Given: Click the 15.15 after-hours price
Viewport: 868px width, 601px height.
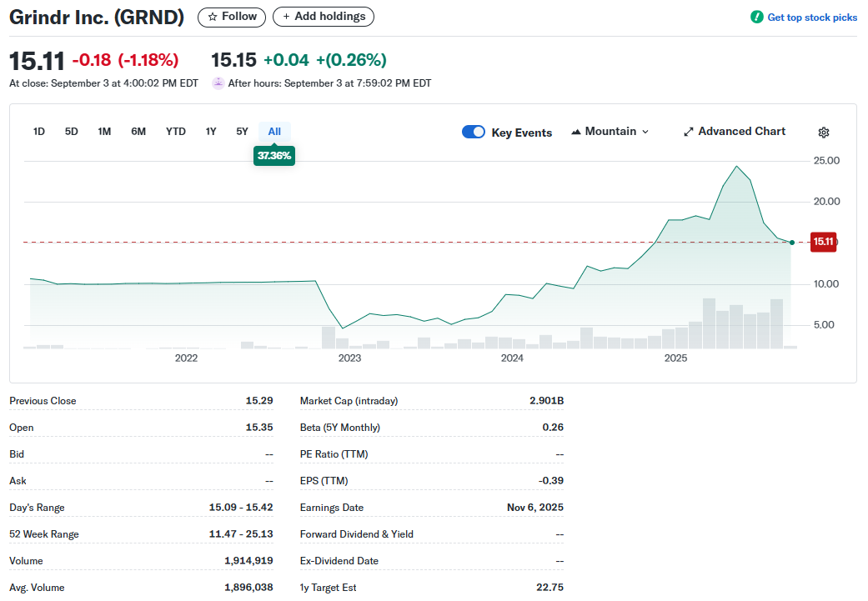Looking at the screenshot, I should [x=233, y=60].
